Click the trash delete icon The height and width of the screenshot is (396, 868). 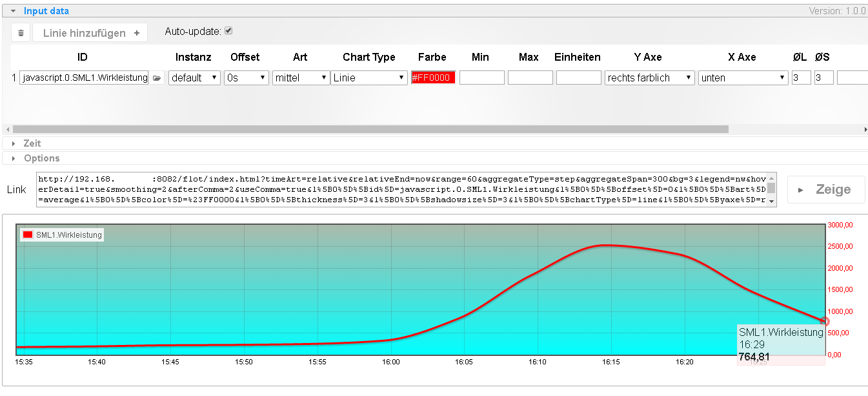click(21, 33)
